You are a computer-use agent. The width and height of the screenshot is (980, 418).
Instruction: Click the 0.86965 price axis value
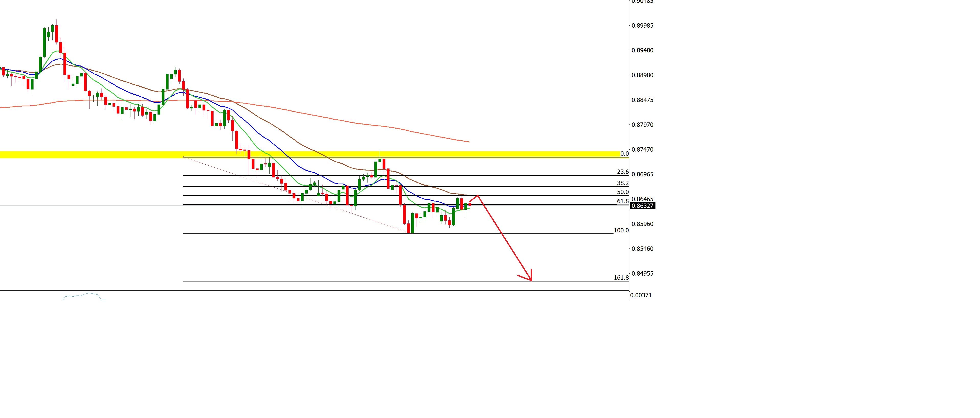point(643,174)
